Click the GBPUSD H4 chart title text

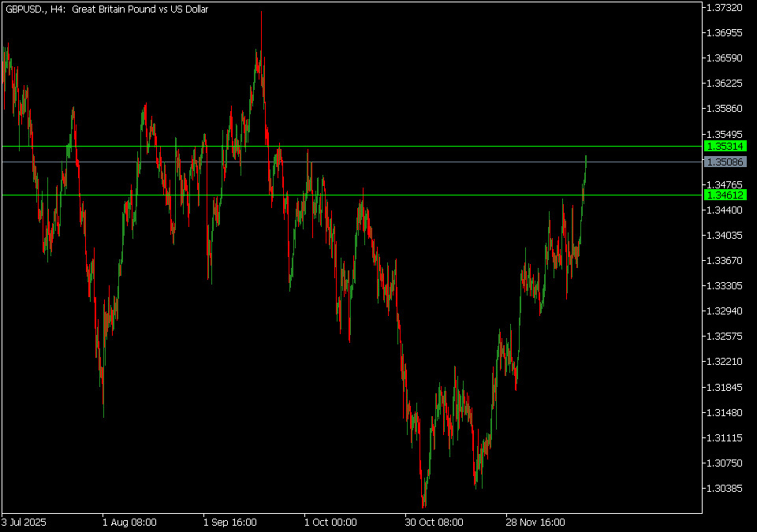click(x=106, y=8)
